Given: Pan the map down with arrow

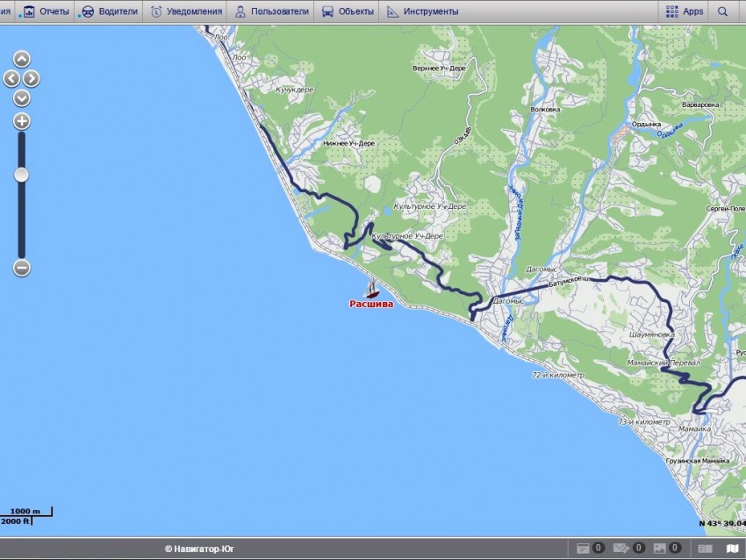Looking at the screenshot, I should click(22, 97).
